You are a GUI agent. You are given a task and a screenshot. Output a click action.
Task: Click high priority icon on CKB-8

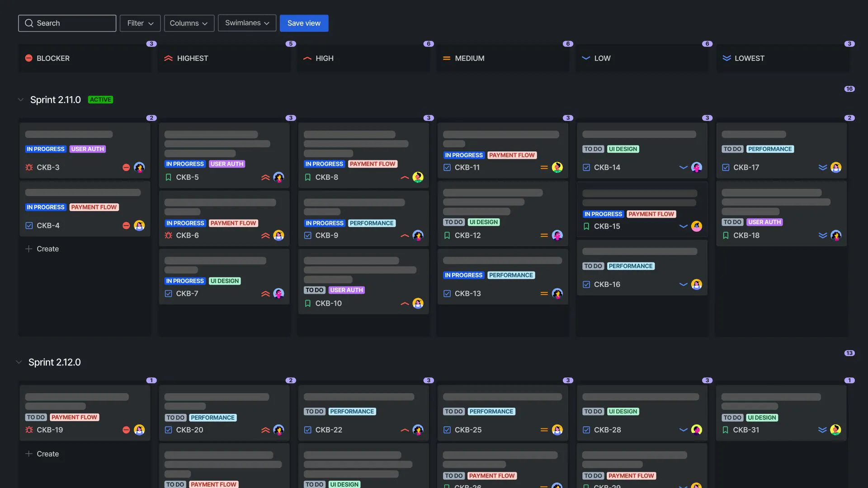405,177
